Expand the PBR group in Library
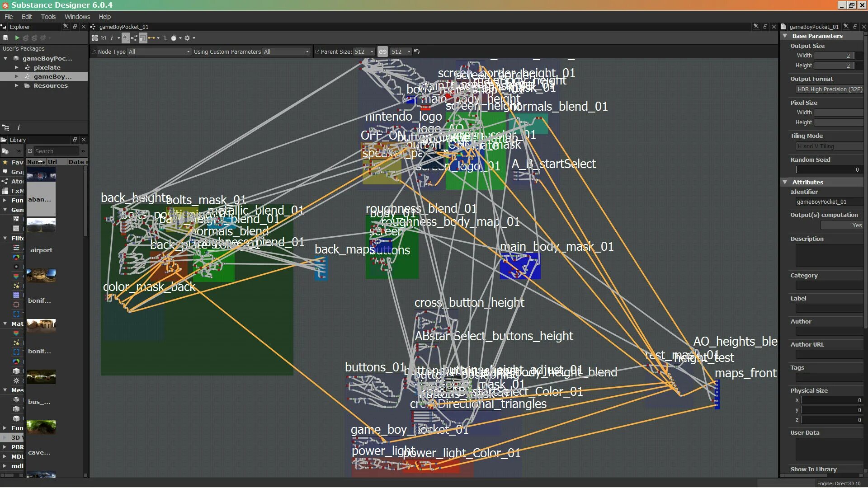This screenshot has width=868, height=488. 5,447
